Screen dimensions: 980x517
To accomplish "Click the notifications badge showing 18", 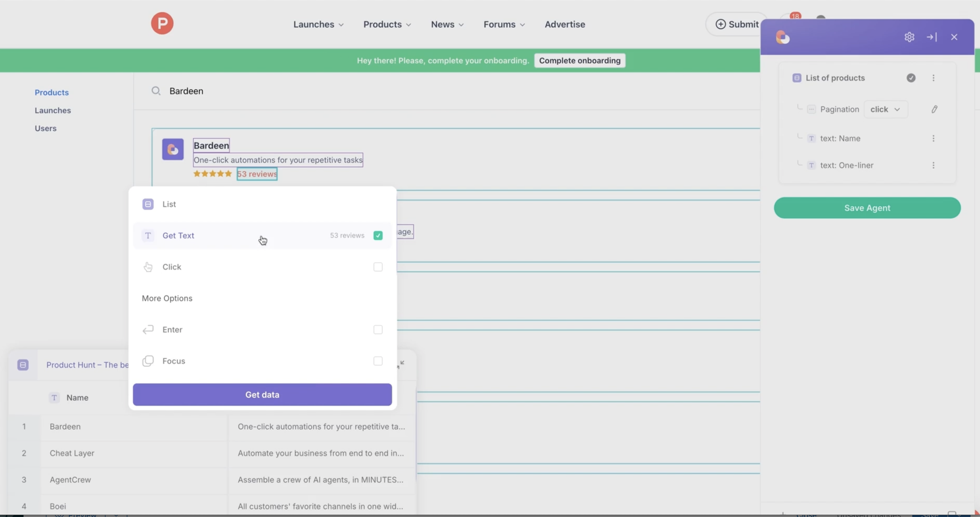I will [x=795, y=16].
